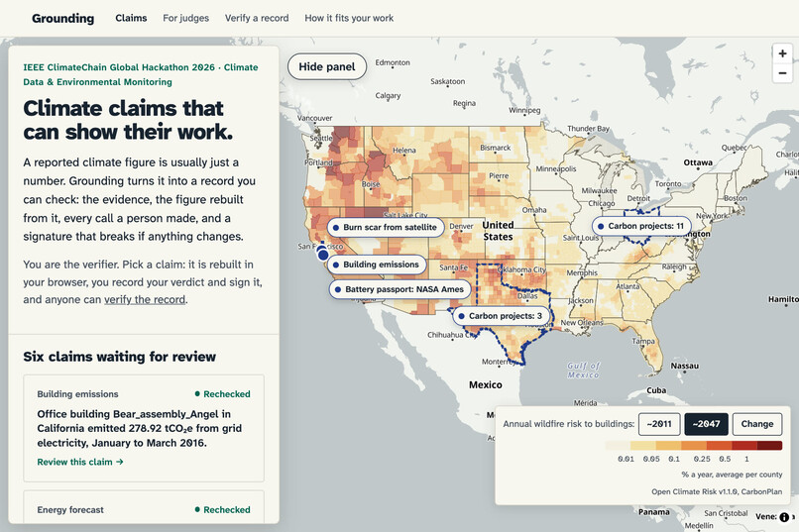Image resolution: width=799 pixels, height=532 pixels.
Task: Click the blue dot near San Francisco
Action: click(x=323, y=254)
